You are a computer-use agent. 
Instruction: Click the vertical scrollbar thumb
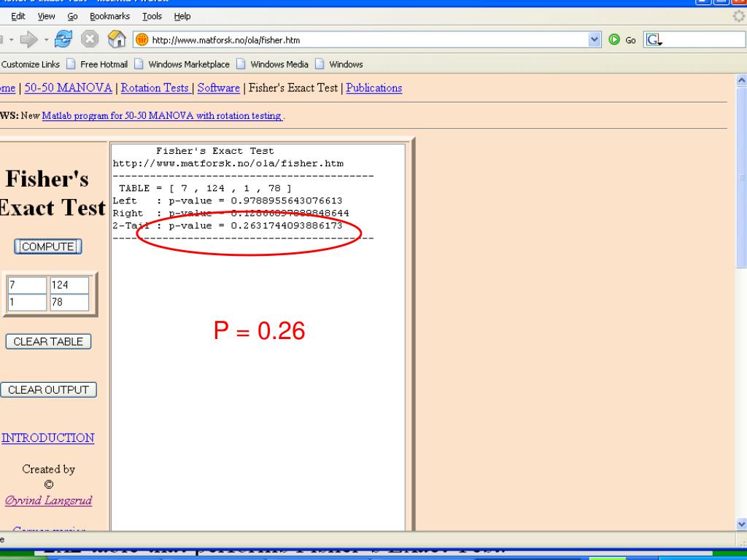pyautogui.click(x=741, y=177)
